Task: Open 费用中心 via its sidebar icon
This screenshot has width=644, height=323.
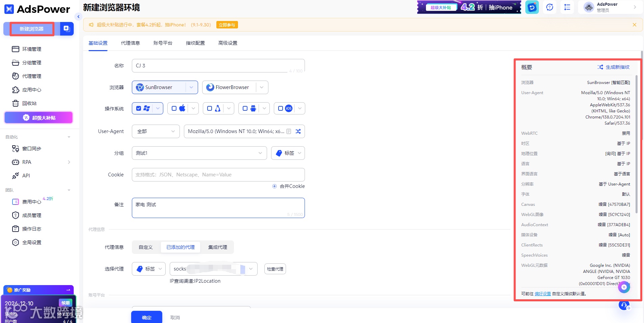Action: tap(16, 202)
